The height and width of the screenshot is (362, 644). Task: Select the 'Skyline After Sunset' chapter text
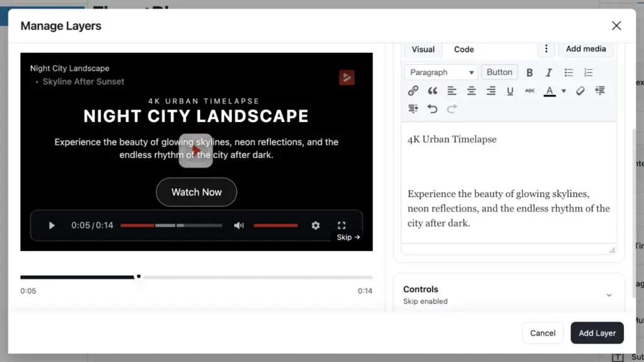click(83, 81)
